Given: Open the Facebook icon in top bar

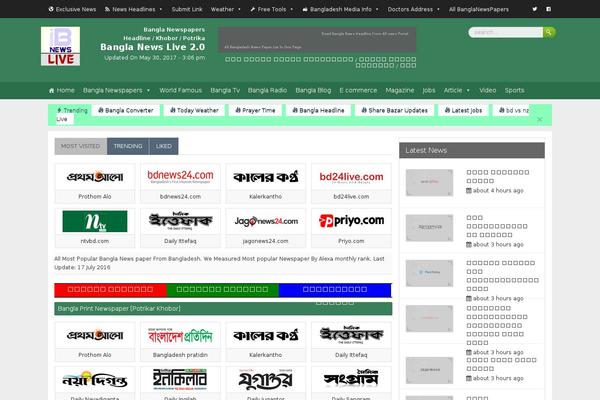Looking at the screenshot, I should point(548,9).
